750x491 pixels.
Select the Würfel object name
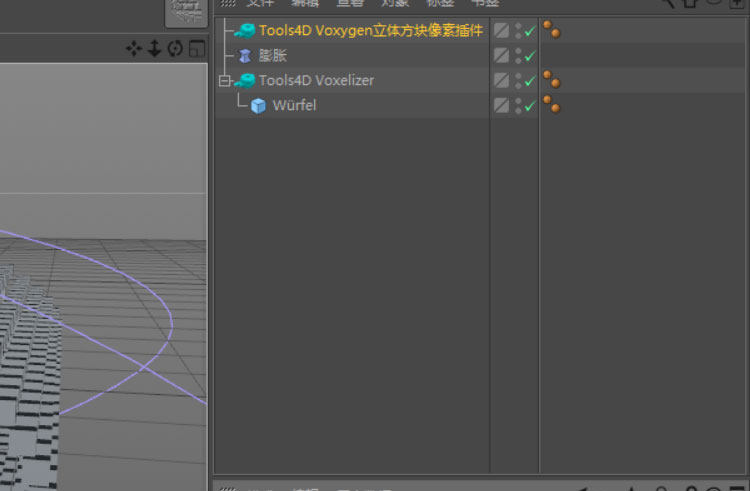294,105
